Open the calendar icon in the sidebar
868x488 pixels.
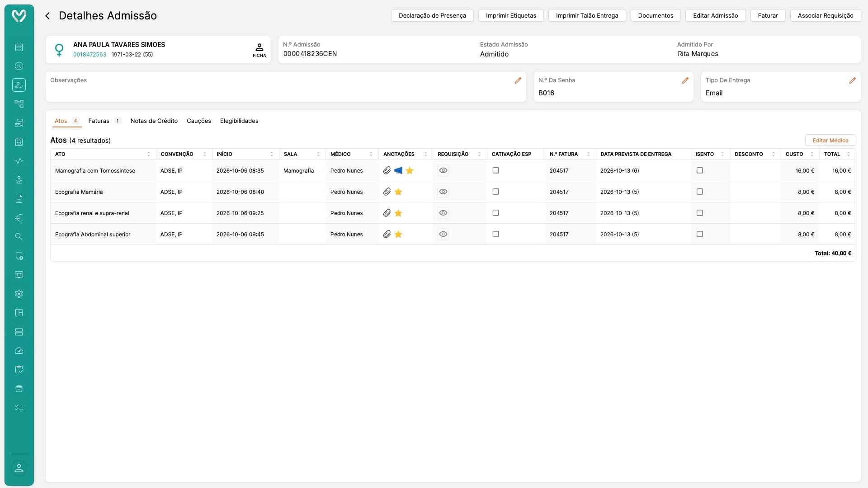coord(19,47)
